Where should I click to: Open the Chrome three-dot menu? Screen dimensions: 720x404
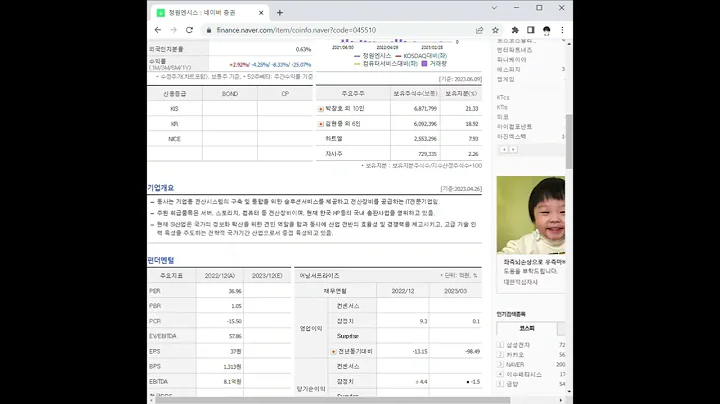tap(562, 30)
